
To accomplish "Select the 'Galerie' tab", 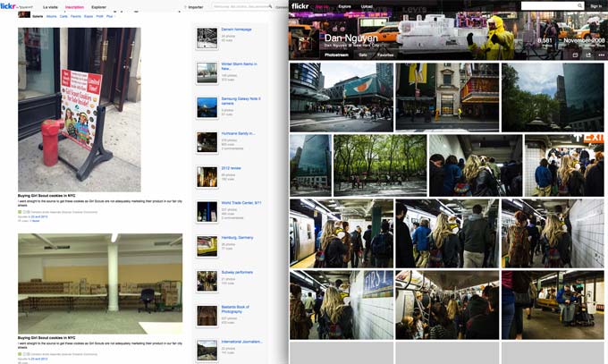I will [38, 16].
